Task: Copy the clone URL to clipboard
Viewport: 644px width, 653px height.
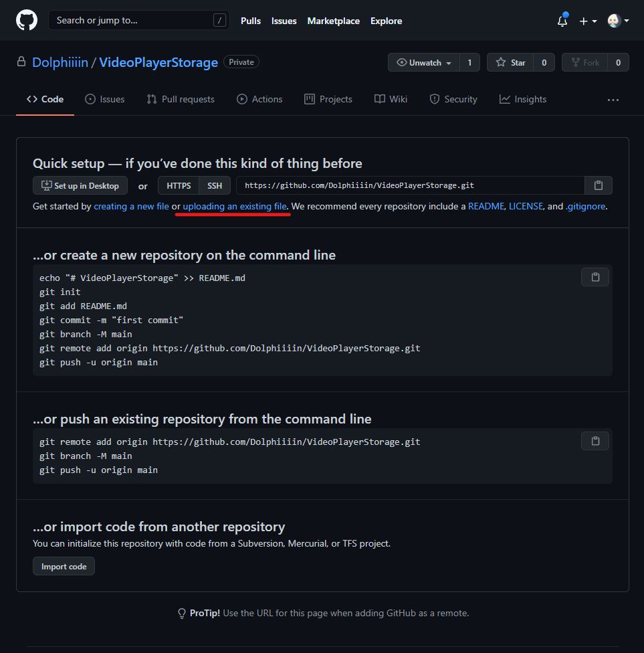Action: coord(599,186)
